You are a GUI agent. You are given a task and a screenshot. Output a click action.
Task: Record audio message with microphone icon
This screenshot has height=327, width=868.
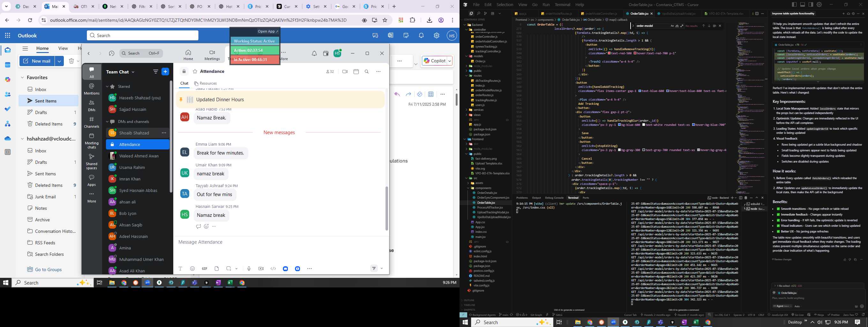[x=249, y=269]
